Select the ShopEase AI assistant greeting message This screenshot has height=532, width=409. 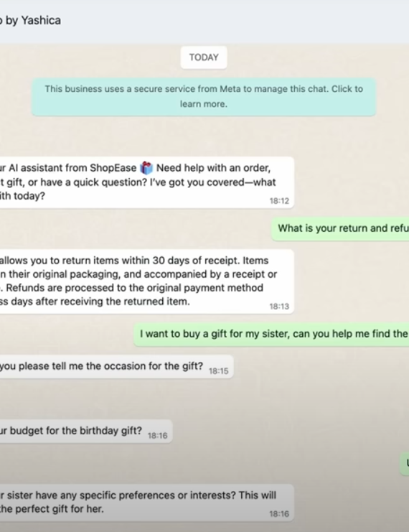coord(147,182)
